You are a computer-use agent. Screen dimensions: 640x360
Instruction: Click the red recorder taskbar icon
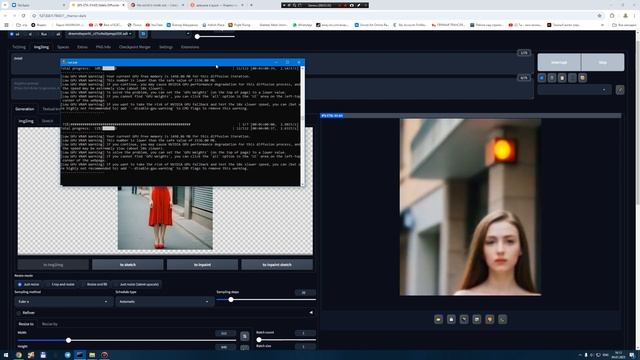click(x=104, y=355)
